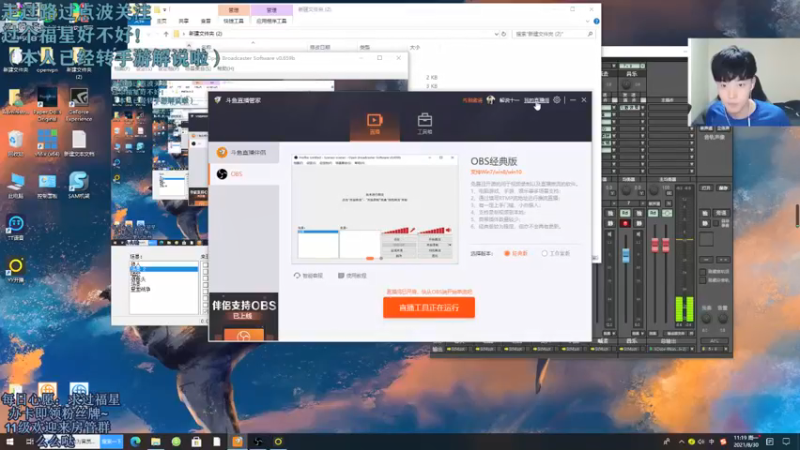This screenshot has width=800, height=450.
Task: Open the 快捷工具 ribbon tab
Action: coord(233,21)
